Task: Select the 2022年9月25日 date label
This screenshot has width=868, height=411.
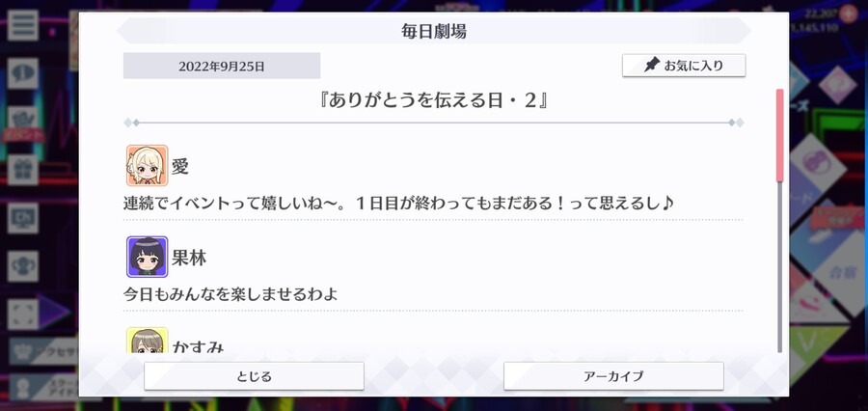Action: pyautogui.click(x=222, y=66)
